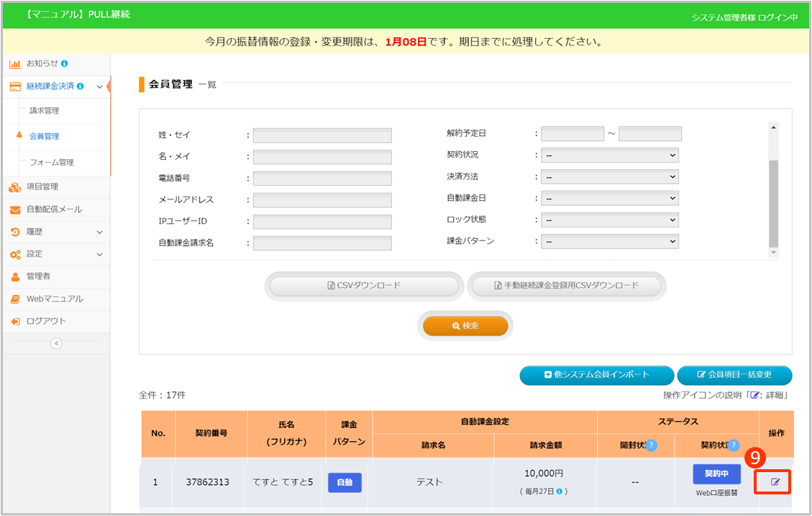This screenshot has width=812, height=516.
Task: Open フォーム管理 in the sidebar
Action: pyautogui.click(x=52, y=163)
